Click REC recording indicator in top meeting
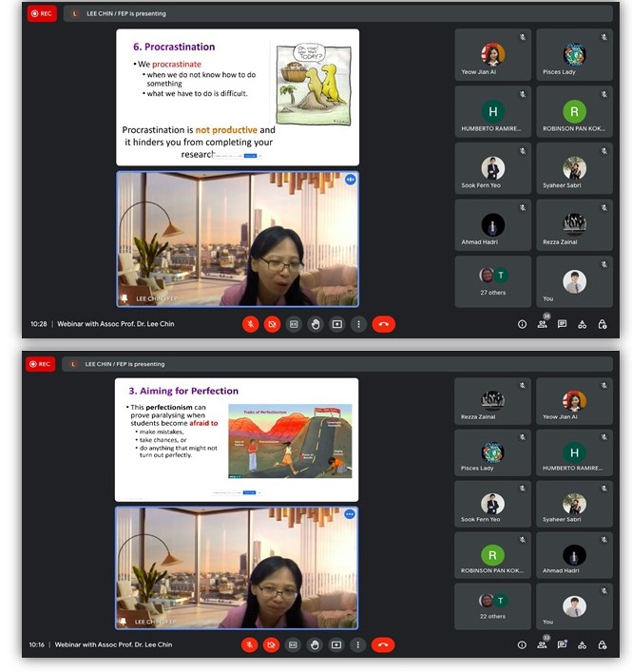Viewport: 632px width, 672px height. [41, 14]
